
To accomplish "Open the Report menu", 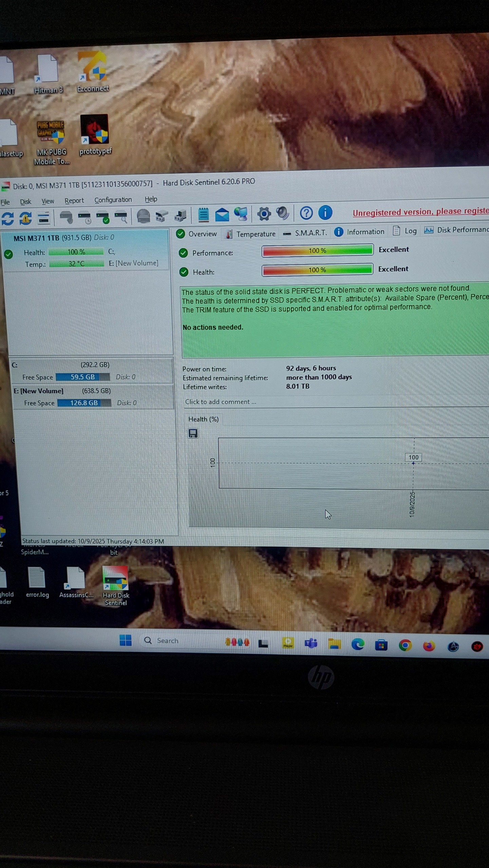I will click(x=74, y=201).
